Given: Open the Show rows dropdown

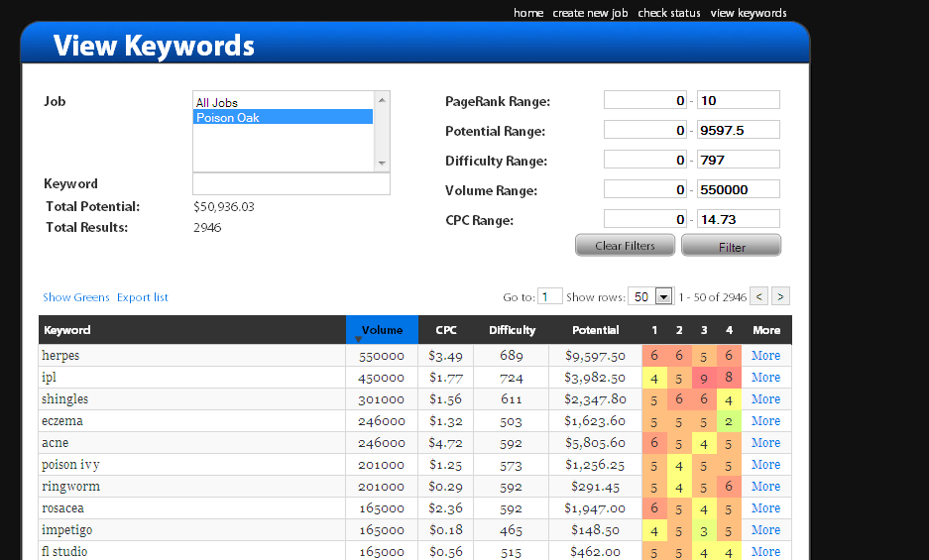Looking at the screenshot, I should pyautogui.click(x=650, y=296).
